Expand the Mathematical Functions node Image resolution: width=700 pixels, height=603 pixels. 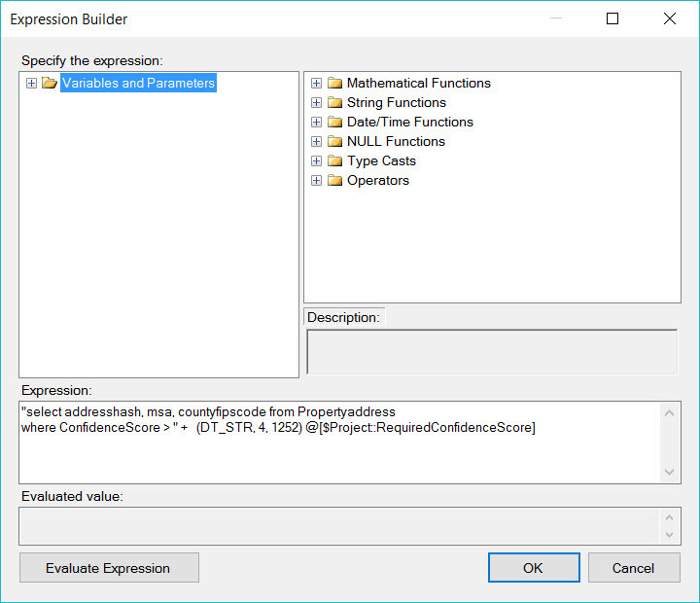pyautogui.click(x=316, y=84)
